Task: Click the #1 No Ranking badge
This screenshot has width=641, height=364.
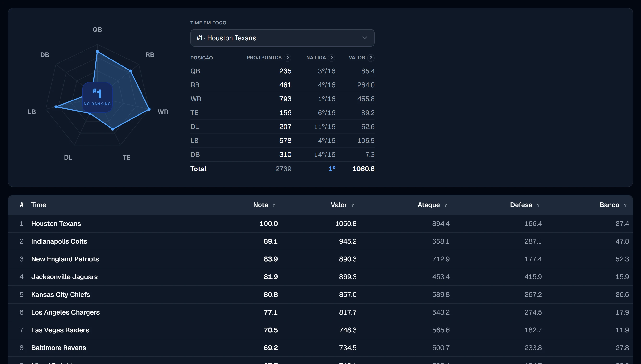Action: point(97,97)
